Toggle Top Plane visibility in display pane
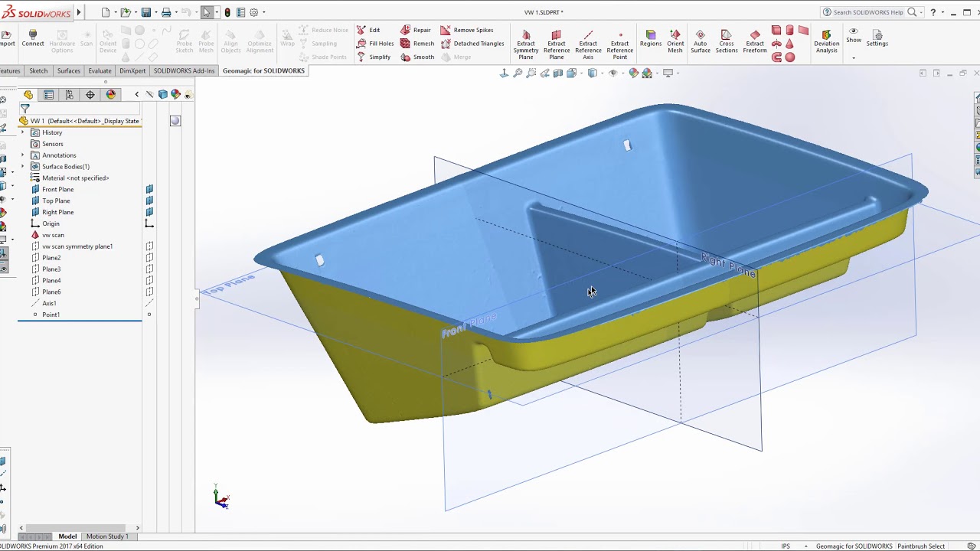This screenshot has width=980, height=551. pos(149,201)
